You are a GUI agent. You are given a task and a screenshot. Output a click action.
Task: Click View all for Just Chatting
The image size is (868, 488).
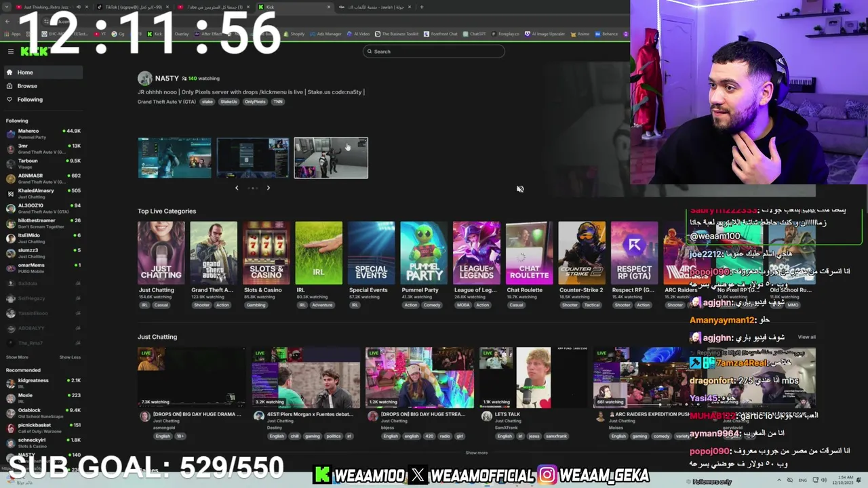pyautogui.click(x=806, y=337)
